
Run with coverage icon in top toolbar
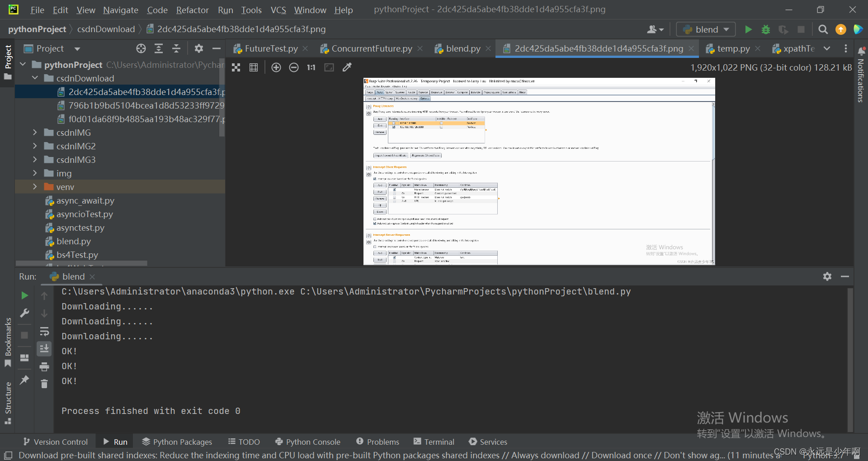[783, 29]
